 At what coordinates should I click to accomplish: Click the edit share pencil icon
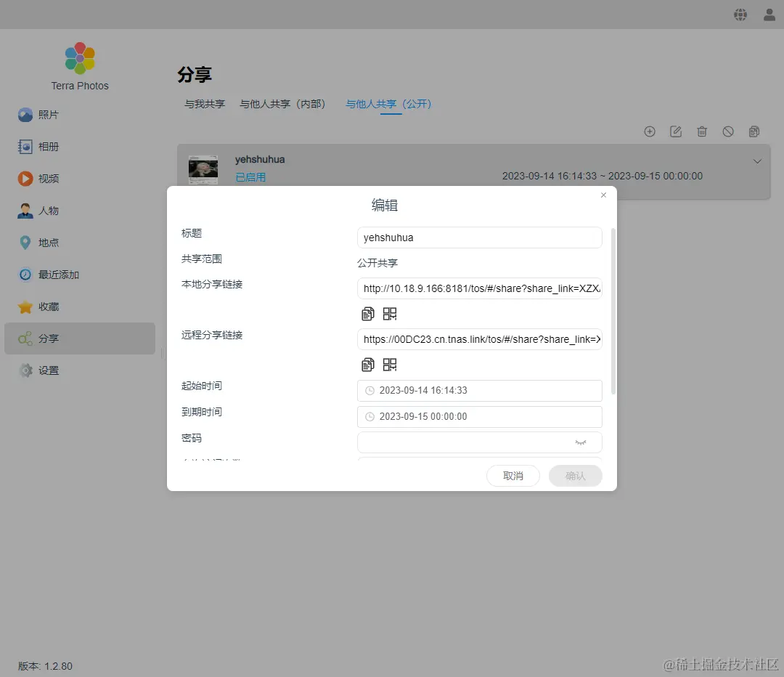pyautogui.click(x=676, y=131)
